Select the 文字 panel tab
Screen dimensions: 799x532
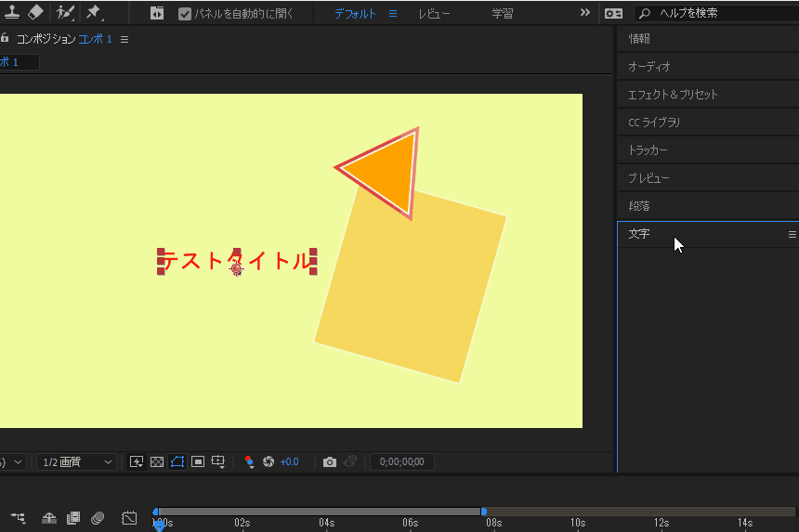pyautogui.click(x=639, y=234)
